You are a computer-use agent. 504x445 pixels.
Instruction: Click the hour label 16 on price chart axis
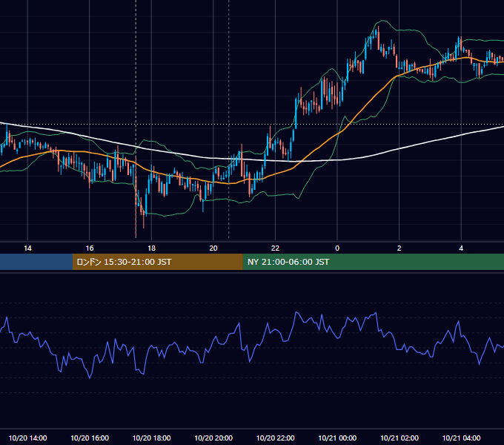click(x=90, y=248)
